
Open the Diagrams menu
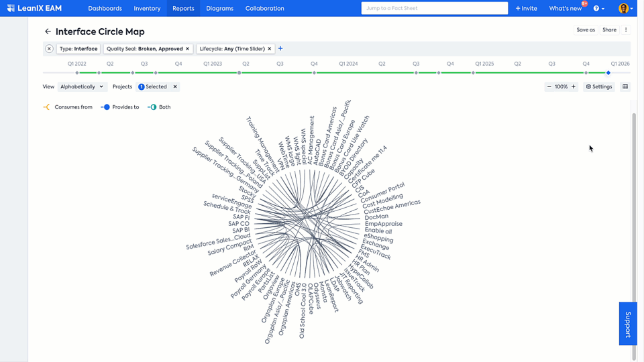click(220, 8)
